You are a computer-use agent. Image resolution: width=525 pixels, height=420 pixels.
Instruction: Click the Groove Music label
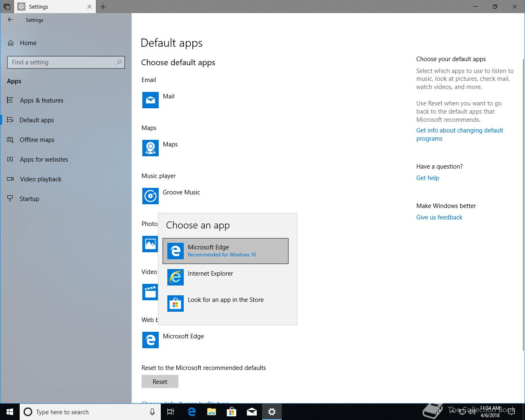click(181, 192)
